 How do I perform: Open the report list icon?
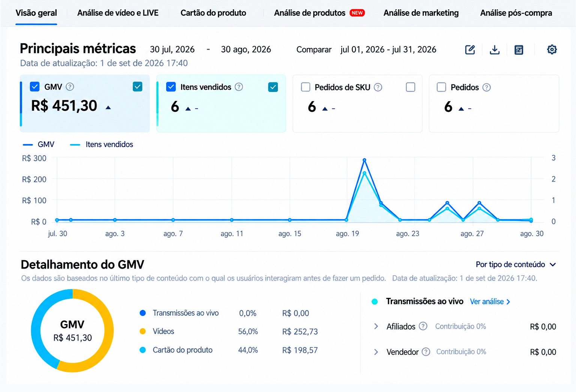[519, 50]
